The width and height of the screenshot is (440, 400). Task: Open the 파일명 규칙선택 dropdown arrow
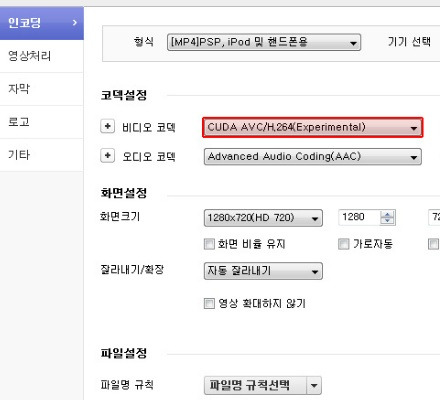[x=314, y=385]
